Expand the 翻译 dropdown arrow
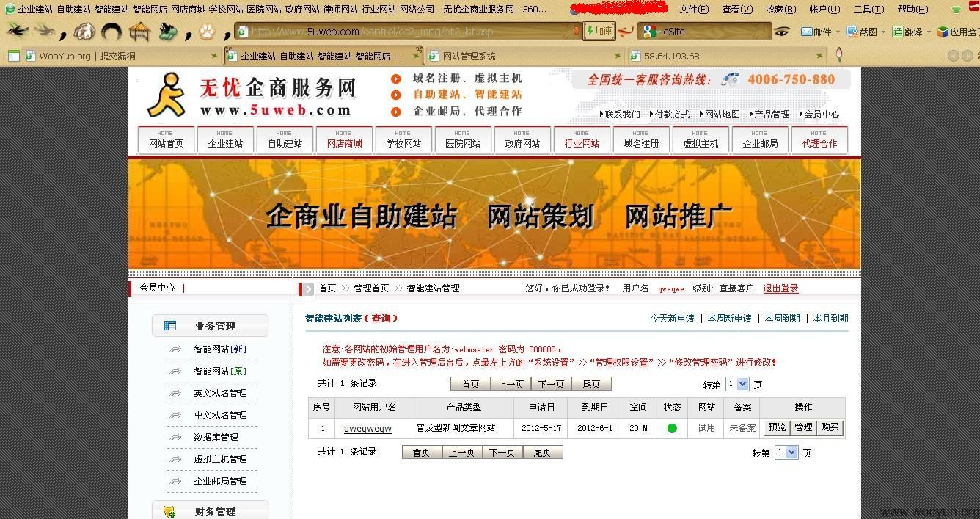Image resolution: width=980 pixels, height=519 pixels. pyautogui.click(x=929, y=32)
